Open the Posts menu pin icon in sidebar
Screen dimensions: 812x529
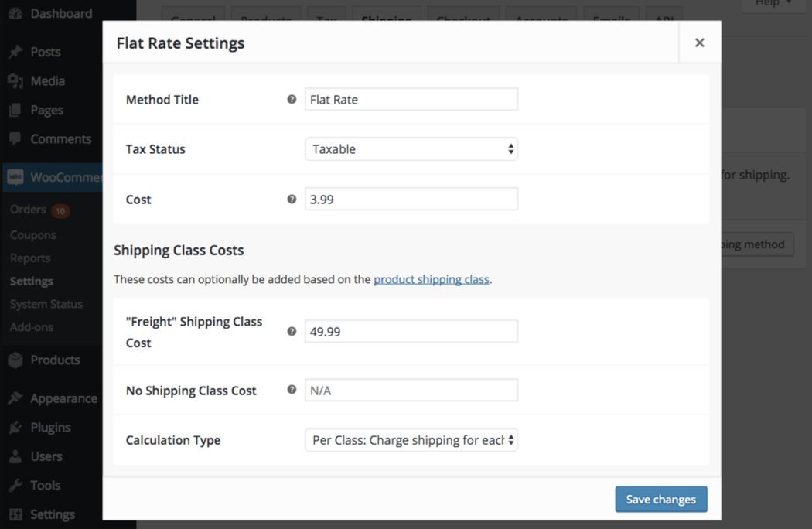point(15,52)
